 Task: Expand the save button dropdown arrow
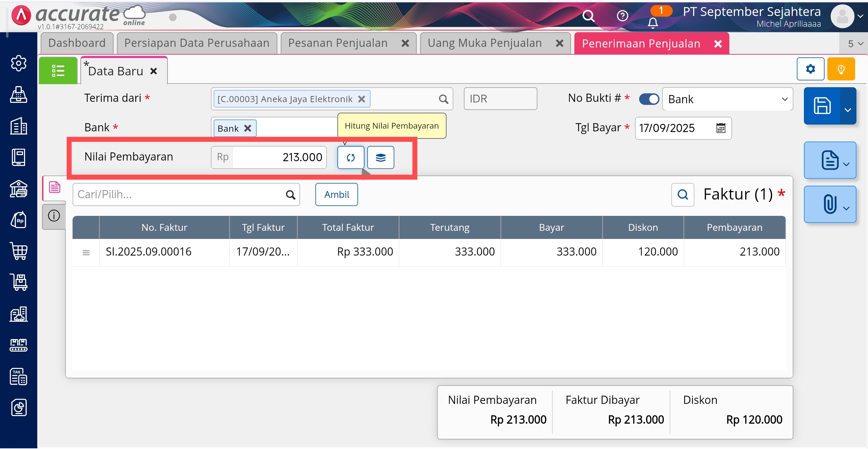[x=848, y=110]
